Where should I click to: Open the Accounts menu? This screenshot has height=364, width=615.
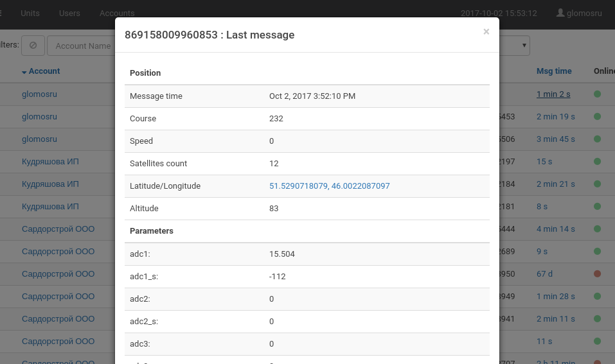(117, 13)
